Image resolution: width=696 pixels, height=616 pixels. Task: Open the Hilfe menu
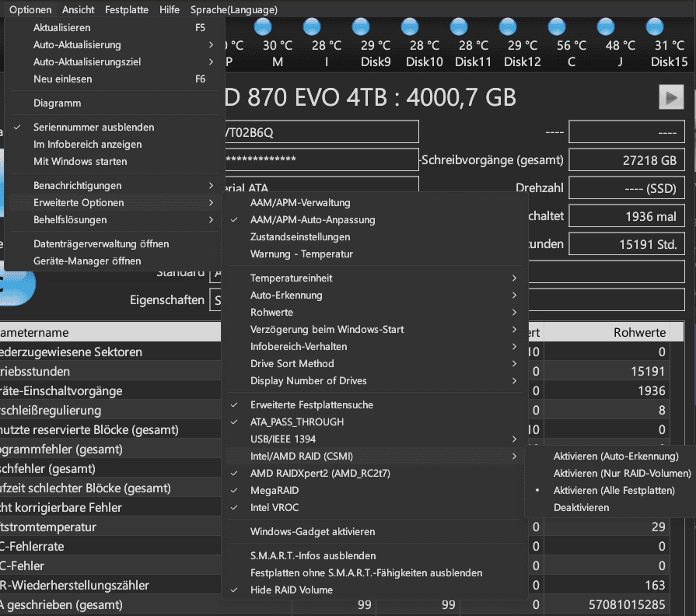click(x=170, y=9)
